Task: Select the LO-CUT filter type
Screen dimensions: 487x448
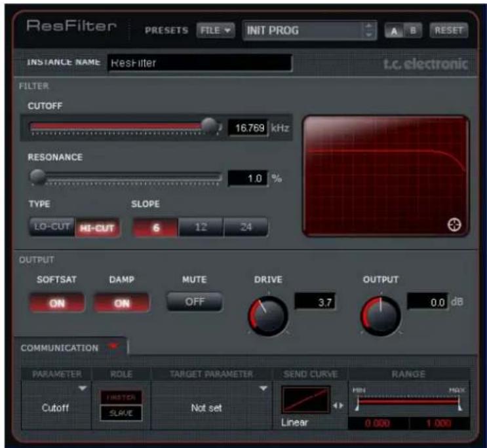Action: pos(52,227)
